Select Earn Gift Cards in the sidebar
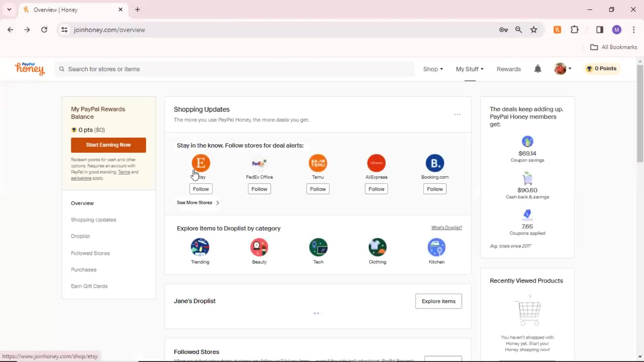644x362 pixels. (89, 286)
